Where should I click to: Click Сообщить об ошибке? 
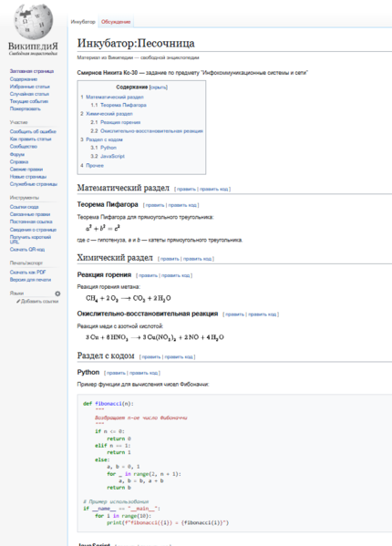coord(33,131)
